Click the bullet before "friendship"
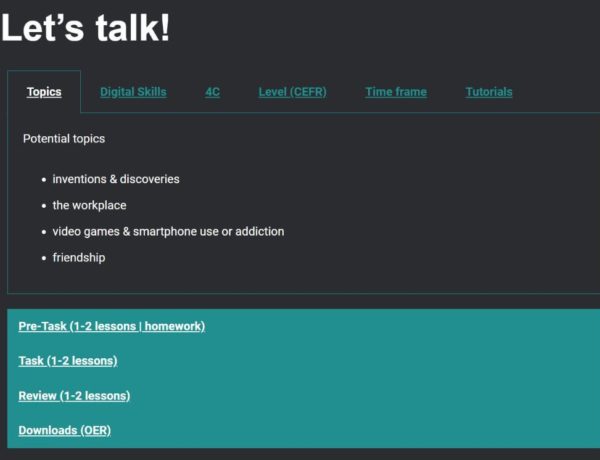600x460 pixels. tap(44, 258)
